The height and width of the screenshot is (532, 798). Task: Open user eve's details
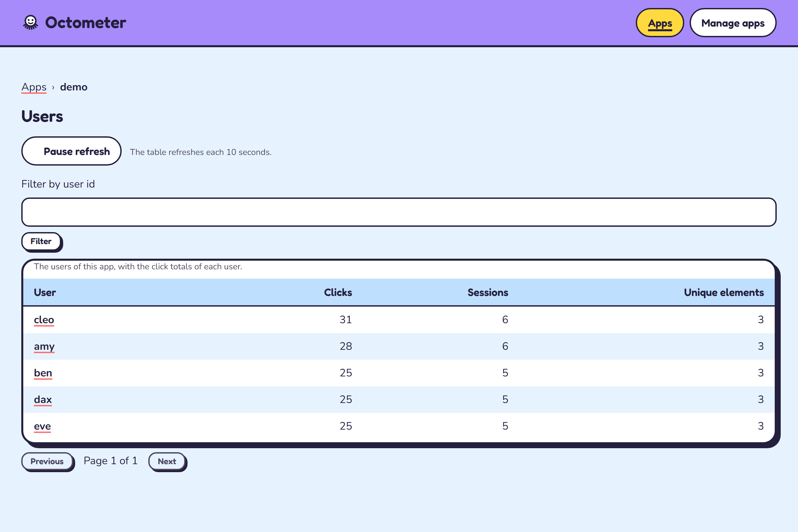(x=43, y=426)
